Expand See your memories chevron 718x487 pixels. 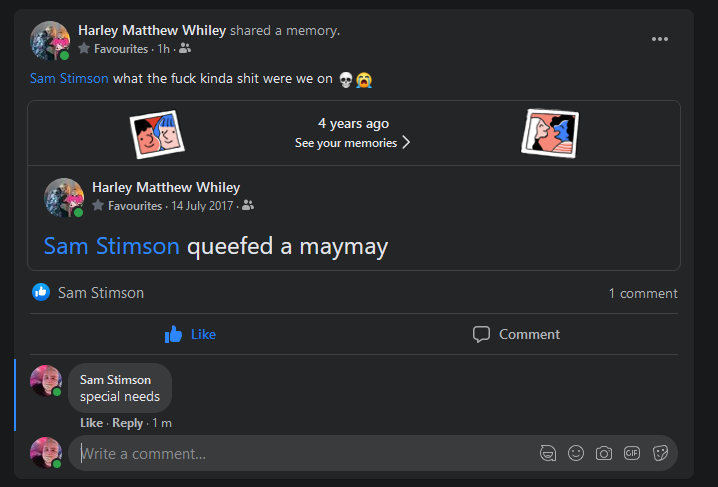point(406,142)
